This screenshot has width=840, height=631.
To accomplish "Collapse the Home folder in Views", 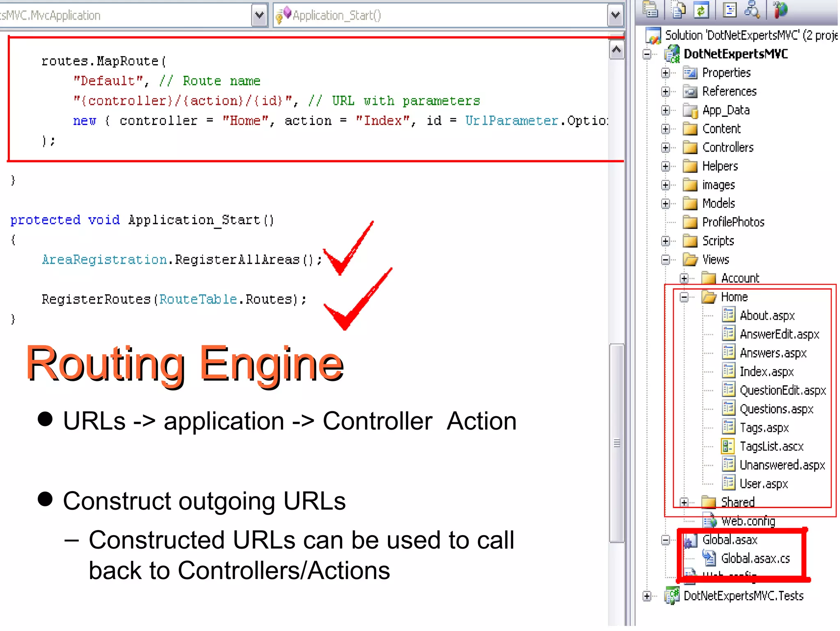I will coord(684,297).
